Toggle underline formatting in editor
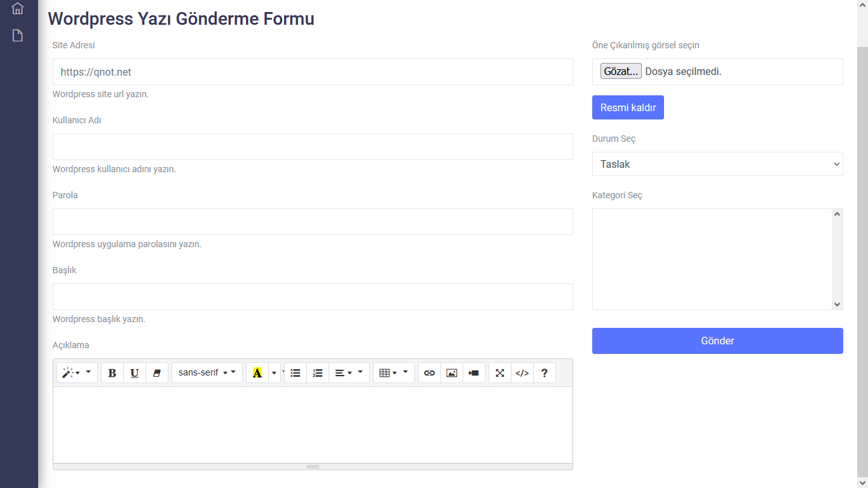The height and width of the screenshot is (488, 868). (135, 373)
